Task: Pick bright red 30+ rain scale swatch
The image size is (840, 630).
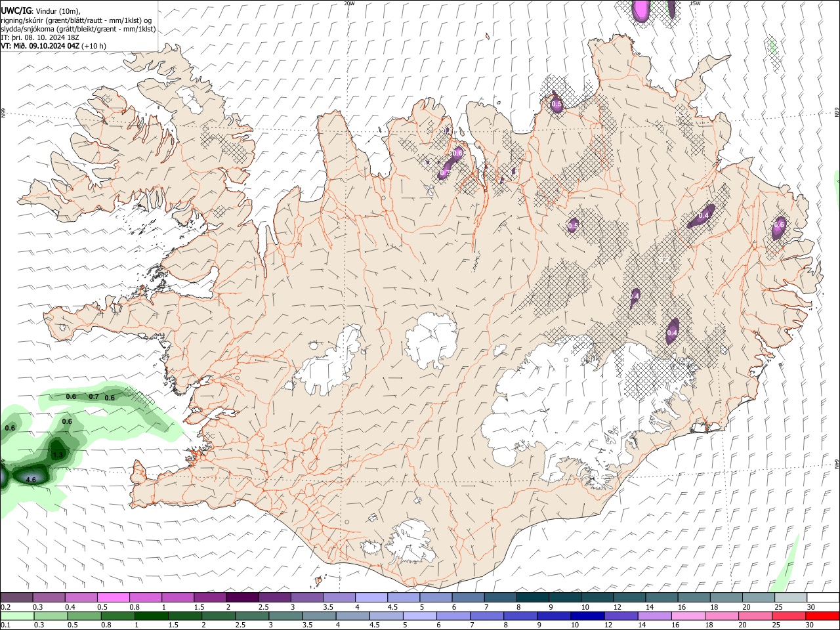Action: pyautogui.click(x=822, y=616)
